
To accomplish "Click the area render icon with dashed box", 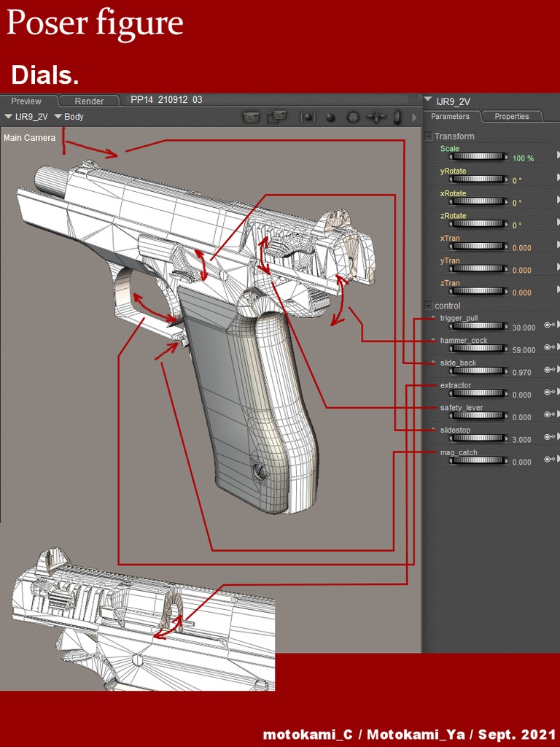I will click(x=277, y=117).
